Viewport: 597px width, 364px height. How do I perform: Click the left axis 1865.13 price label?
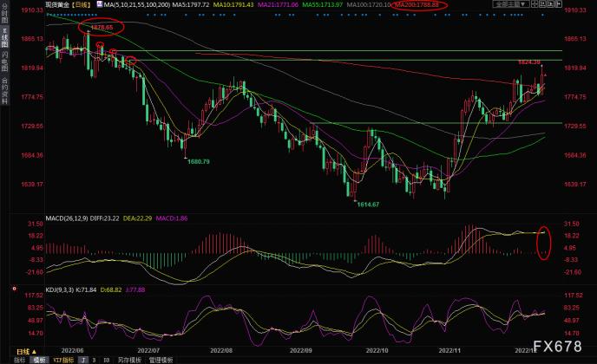tap(32, 39)
